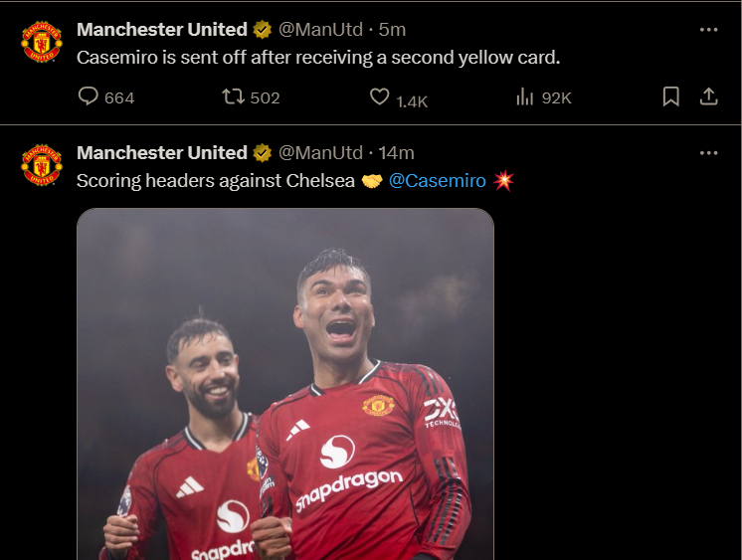Share the Casemiro sent-off tweet

coord(708,96)
